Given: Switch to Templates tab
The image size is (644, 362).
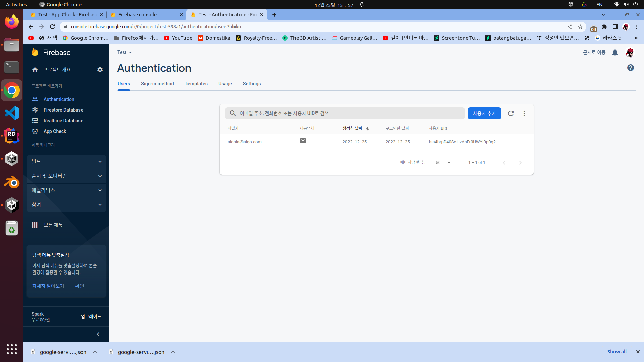Looking at the screenshot, I should click(196, 84).
